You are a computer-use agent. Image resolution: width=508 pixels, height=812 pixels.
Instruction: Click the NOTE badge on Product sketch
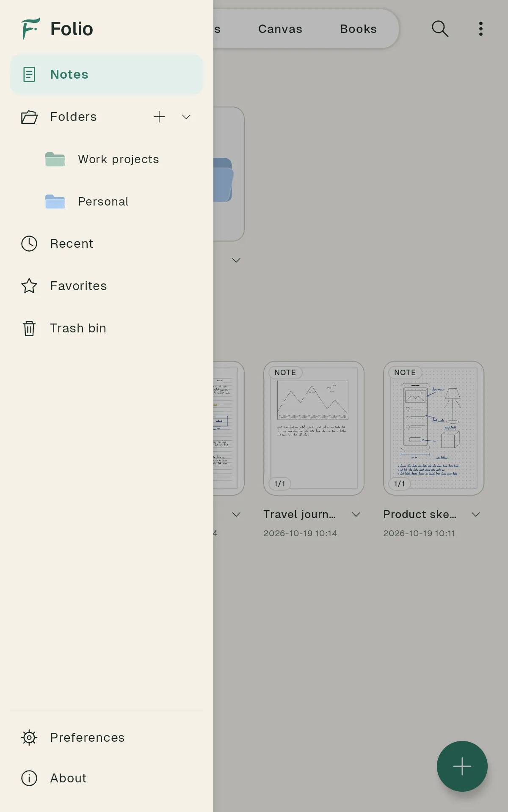tap(405, 373)
